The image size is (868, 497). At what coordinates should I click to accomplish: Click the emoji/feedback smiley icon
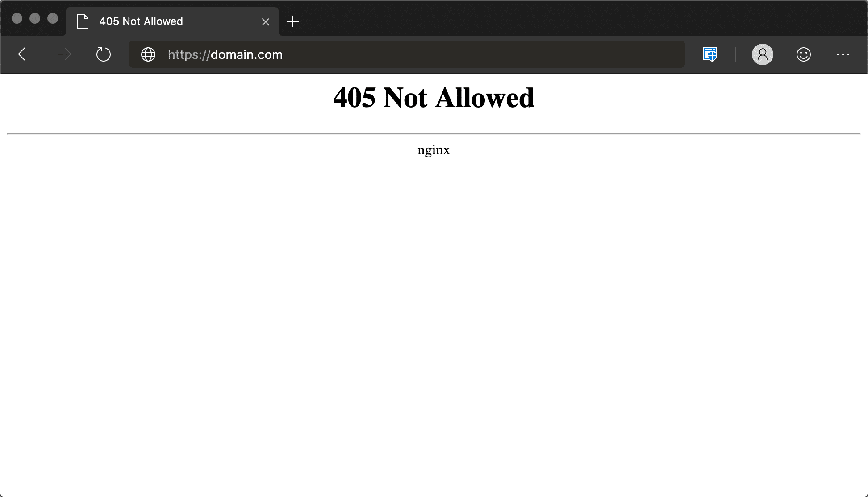tap(804, 54)
